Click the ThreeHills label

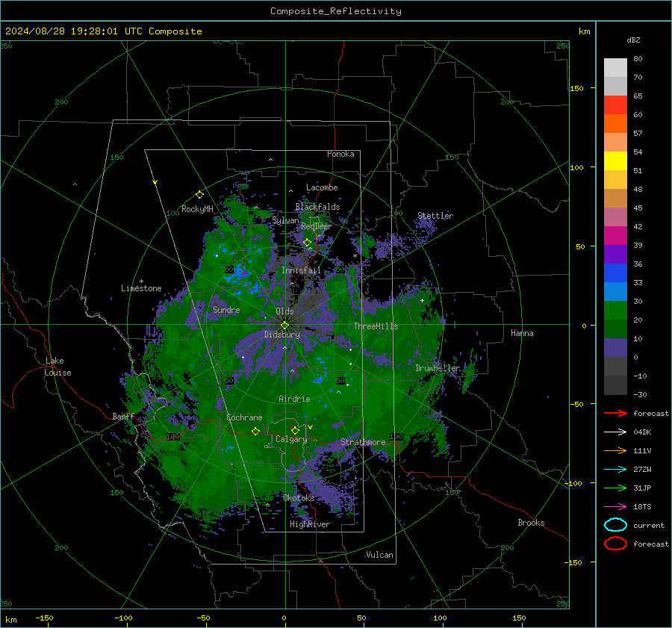376,326
